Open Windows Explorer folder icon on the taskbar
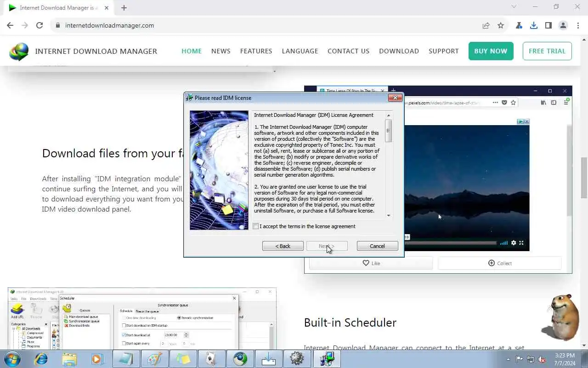This screenshot has height=368, width=588. pos(69,359)
